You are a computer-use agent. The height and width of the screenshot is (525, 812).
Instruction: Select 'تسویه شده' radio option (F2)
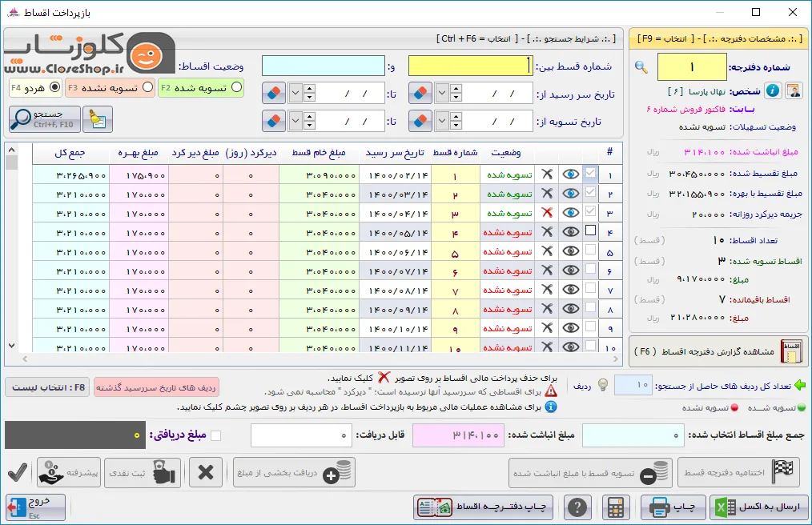pos(237,87)
